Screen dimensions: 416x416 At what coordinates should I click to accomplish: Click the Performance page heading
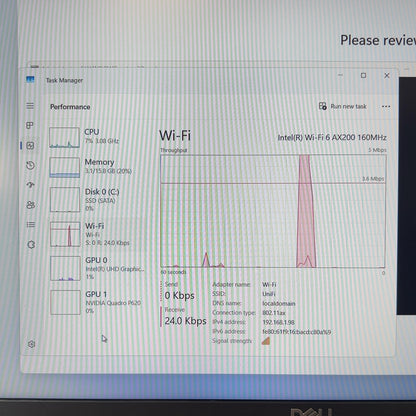click(70, 107)
